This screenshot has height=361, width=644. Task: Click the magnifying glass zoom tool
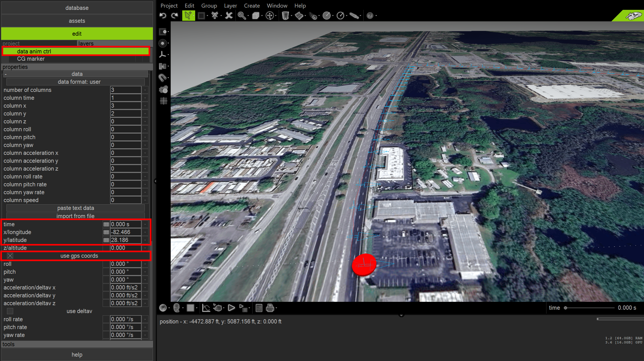click(241, 16)
